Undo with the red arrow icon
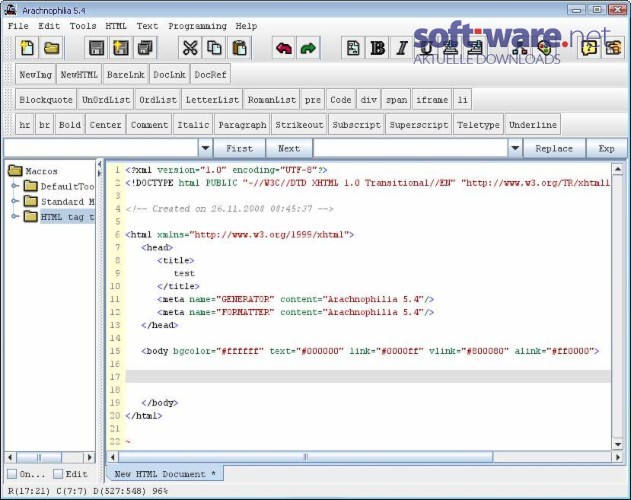This screenshot has height=500, width=631. [x=284, y=48]
